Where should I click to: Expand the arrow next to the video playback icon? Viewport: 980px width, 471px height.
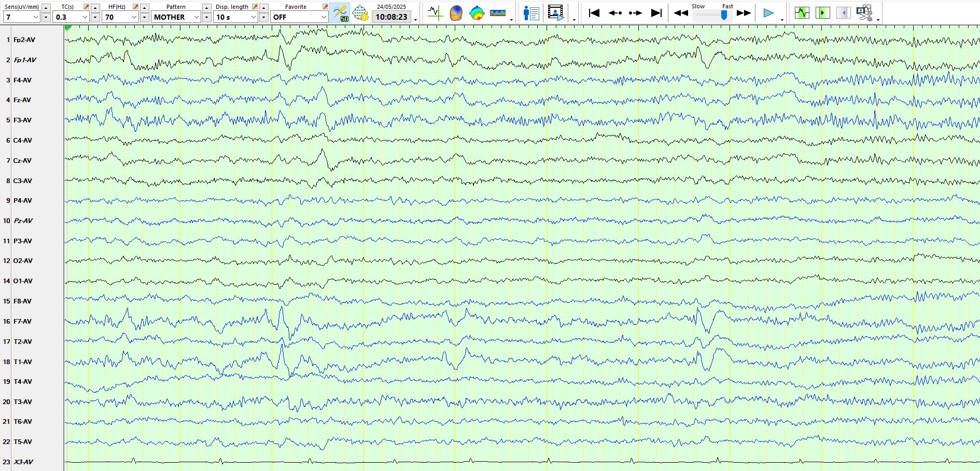[574, 20]
